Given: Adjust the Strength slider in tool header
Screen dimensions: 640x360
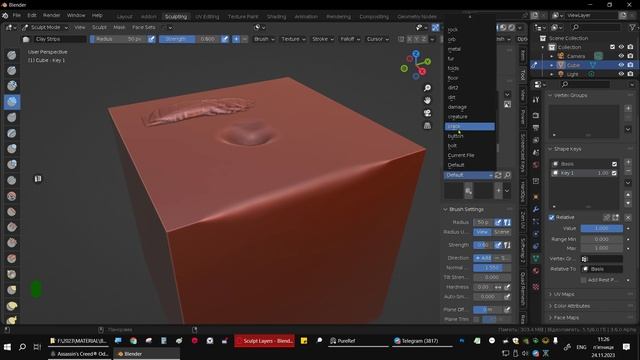Looking at the screenshot, I should (189, 39).
